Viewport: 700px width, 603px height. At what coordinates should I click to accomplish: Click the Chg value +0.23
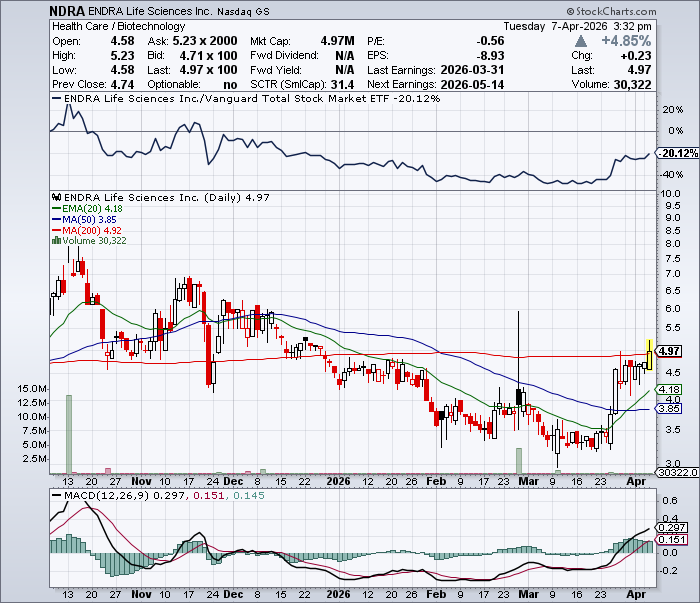click(636, 55)
